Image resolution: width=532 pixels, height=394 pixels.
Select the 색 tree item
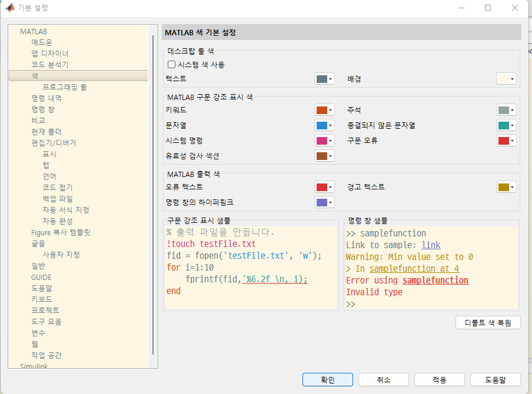[78, 76]
